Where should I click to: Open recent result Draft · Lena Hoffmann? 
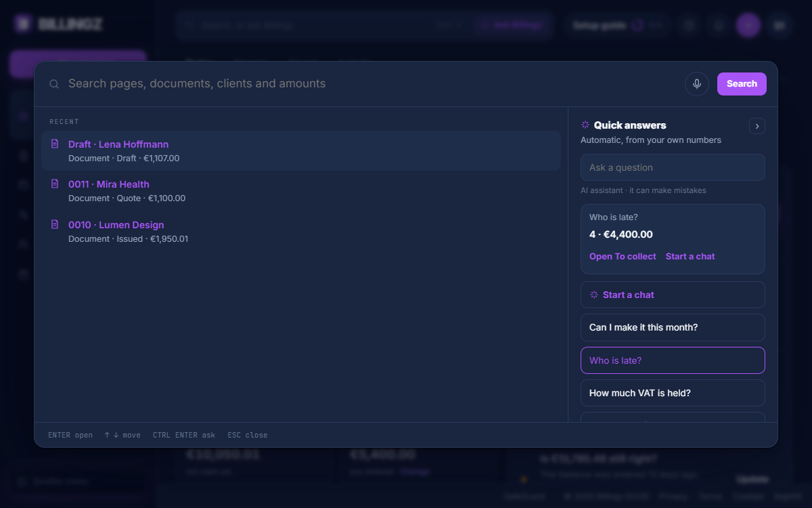pos(301,150)
